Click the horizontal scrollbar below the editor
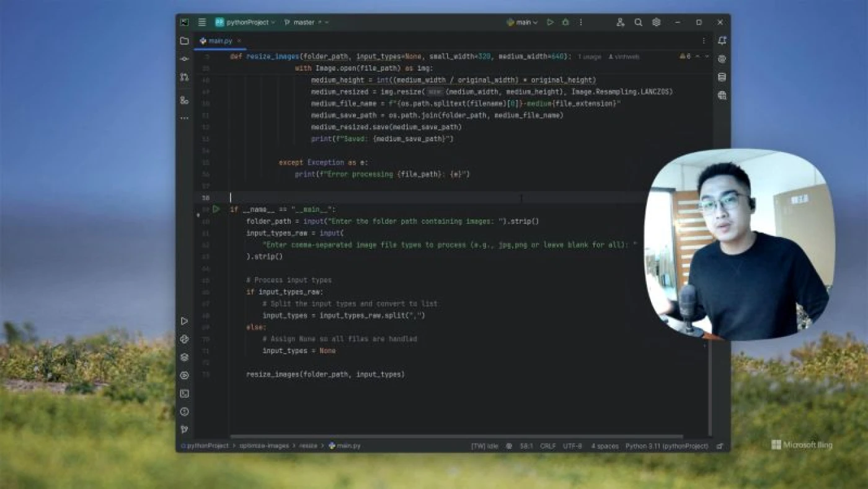The image size is (868, 489). 456,437
